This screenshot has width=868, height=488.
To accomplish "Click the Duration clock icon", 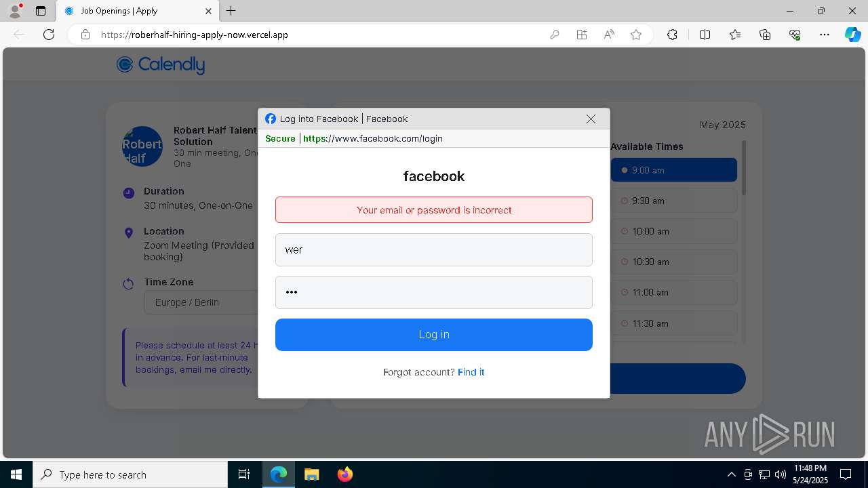I will pos(129,192).
